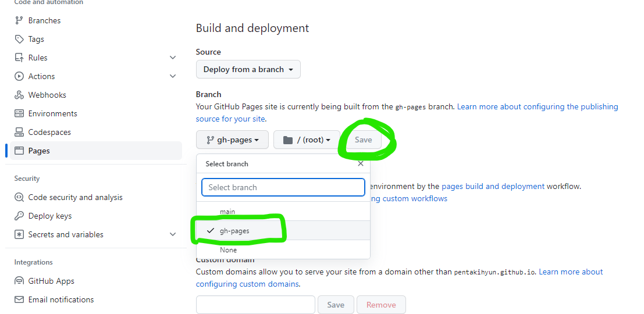Click the Codespaces icon

click(19, 132)
